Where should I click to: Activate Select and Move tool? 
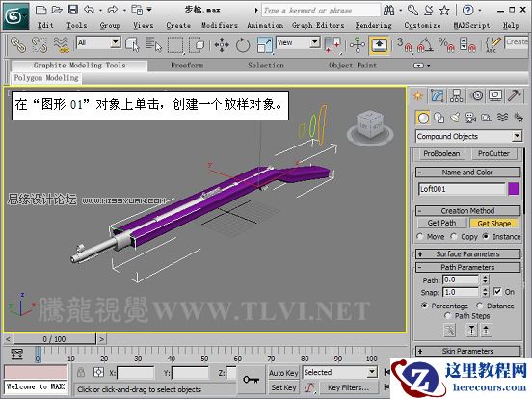coord(222,45)
